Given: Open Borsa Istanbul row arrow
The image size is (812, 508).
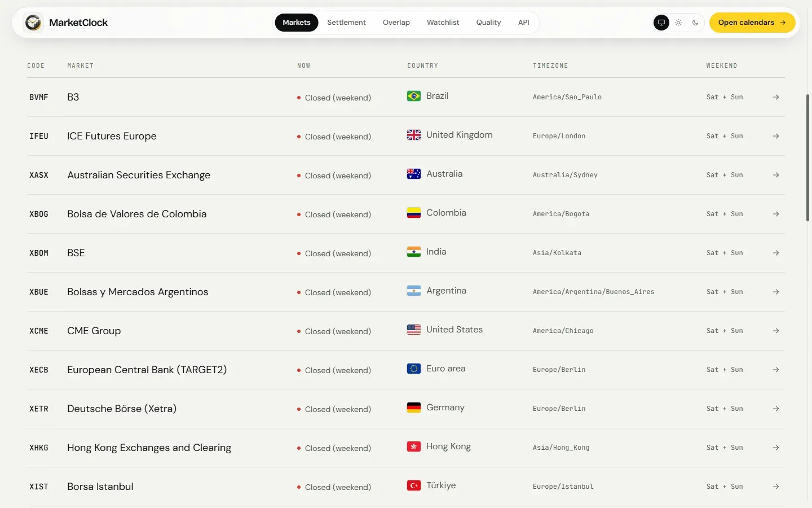Looking at the screenshot, I should (x=776, y=487).
